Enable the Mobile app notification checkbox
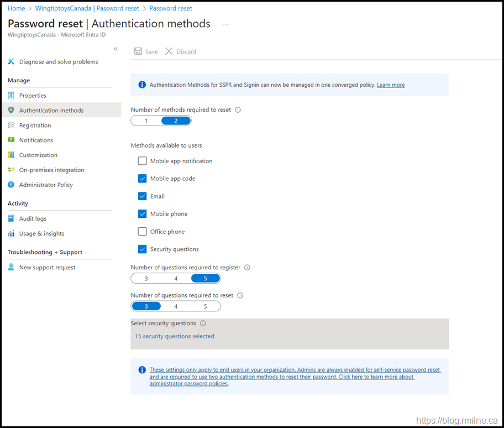The height and width of the screenshot is (428, 504). tap(142, 160)
